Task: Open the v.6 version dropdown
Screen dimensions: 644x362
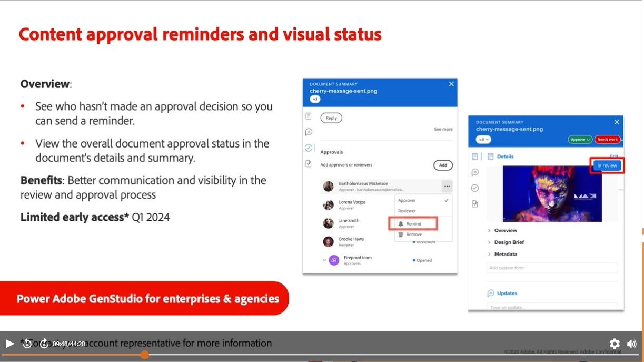Action: (x=483, y=140)
